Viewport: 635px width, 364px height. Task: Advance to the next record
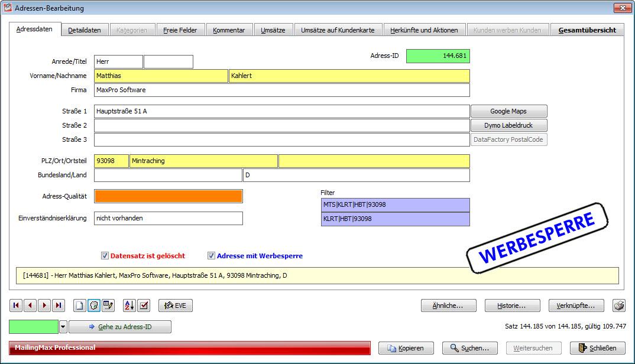coord(44,305)
